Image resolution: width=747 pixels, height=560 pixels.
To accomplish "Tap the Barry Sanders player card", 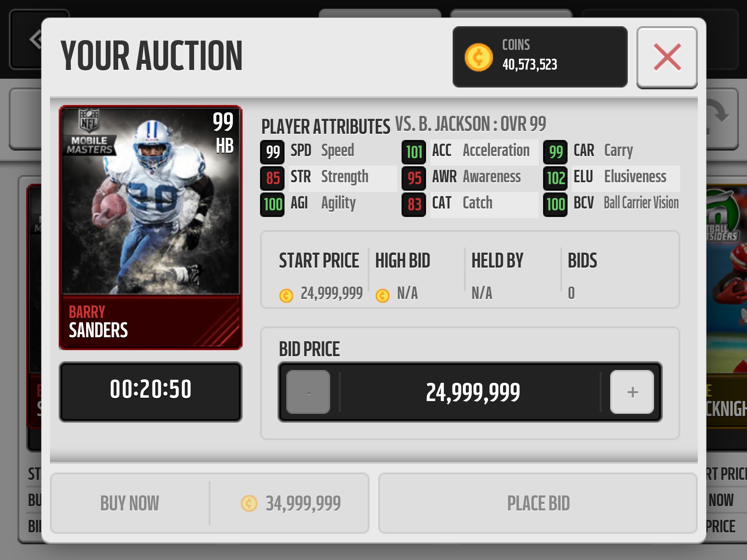I will [x=151, y=227].
